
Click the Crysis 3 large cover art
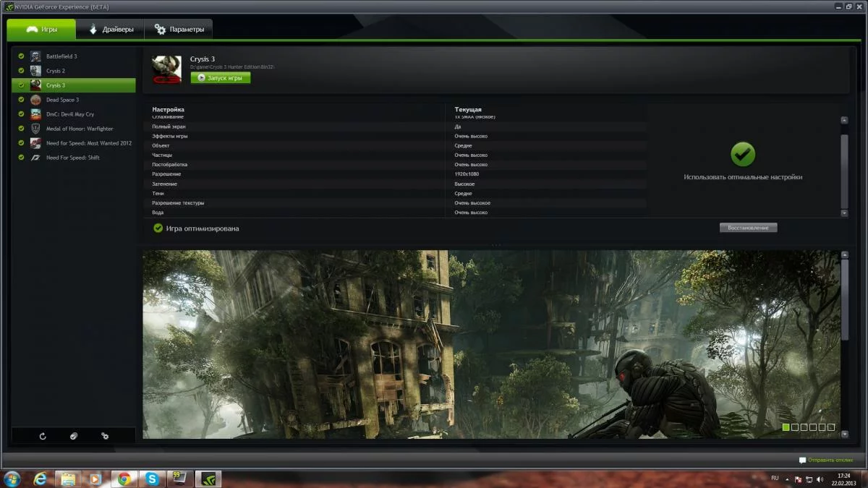(166, 69)
